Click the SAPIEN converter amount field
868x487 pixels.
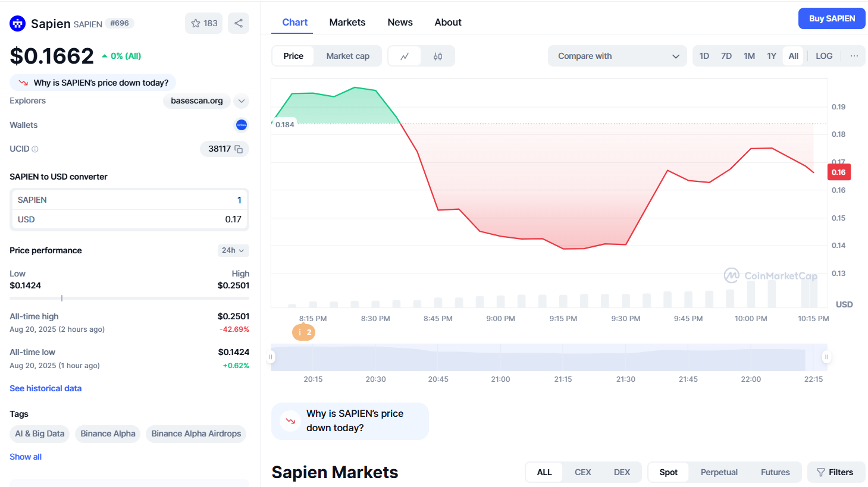click(x=130, y=200)
